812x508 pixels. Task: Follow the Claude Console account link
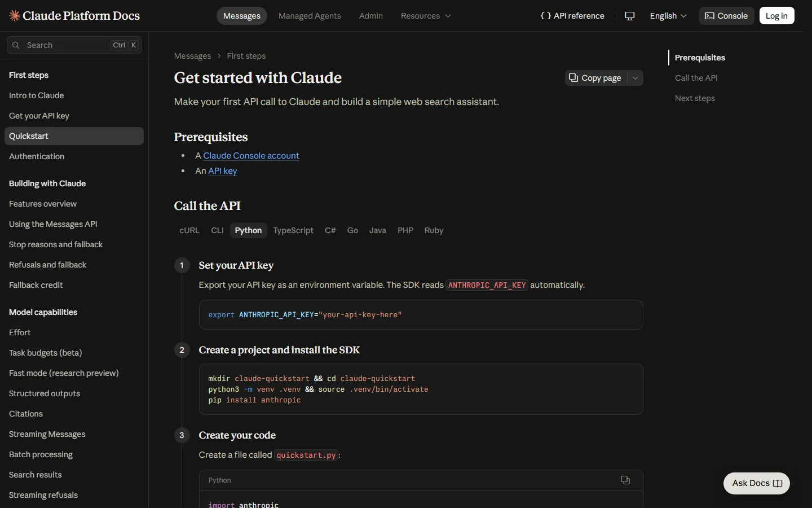(251, 156)
